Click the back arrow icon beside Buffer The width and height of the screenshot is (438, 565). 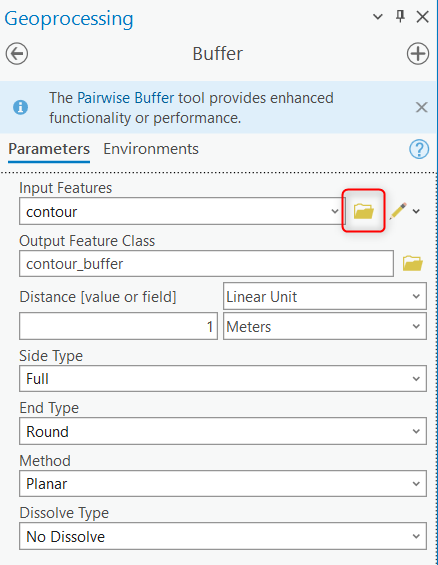[x=17, y=54]
